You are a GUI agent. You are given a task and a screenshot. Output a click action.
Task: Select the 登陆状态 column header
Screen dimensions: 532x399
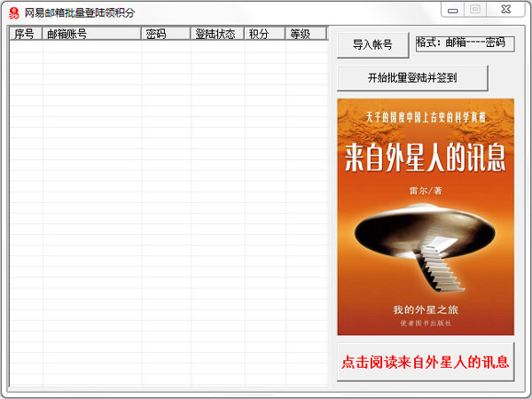(x=217, y=34)
